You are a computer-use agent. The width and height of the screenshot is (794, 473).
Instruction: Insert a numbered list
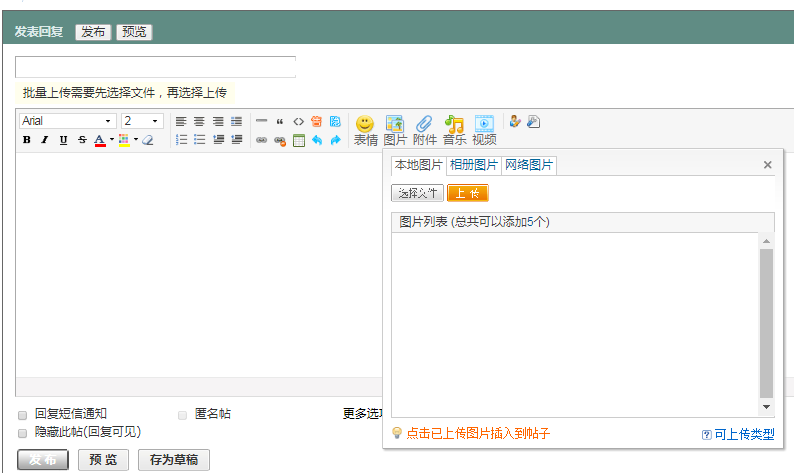point(181,140)
